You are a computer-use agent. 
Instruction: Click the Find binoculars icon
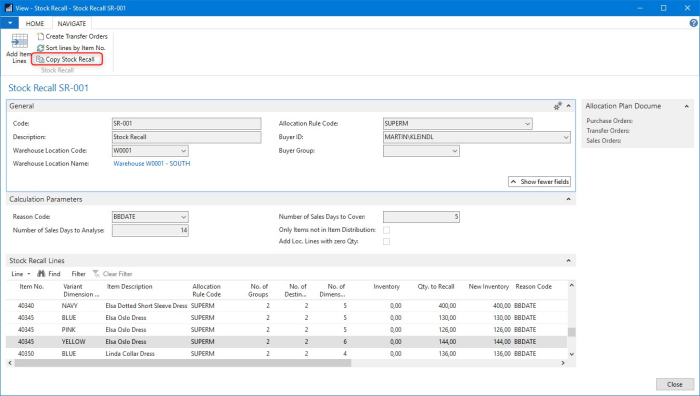[x=41, y=274]
